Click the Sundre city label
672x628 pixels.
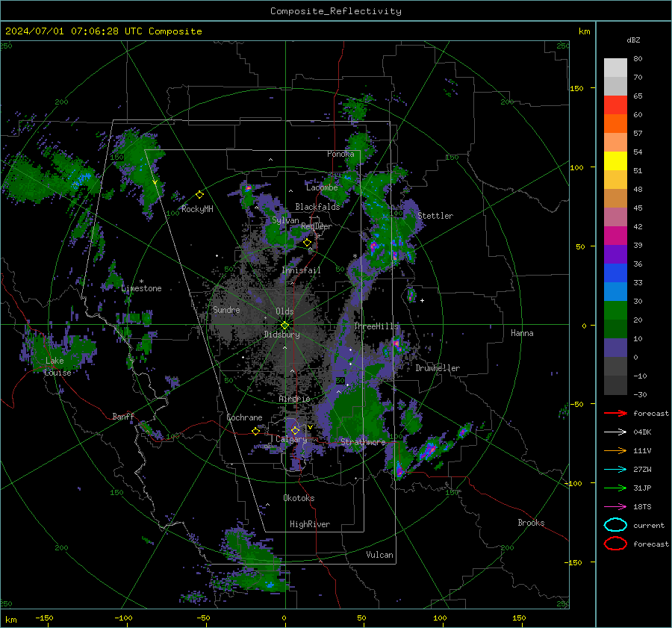coord(226,309)
